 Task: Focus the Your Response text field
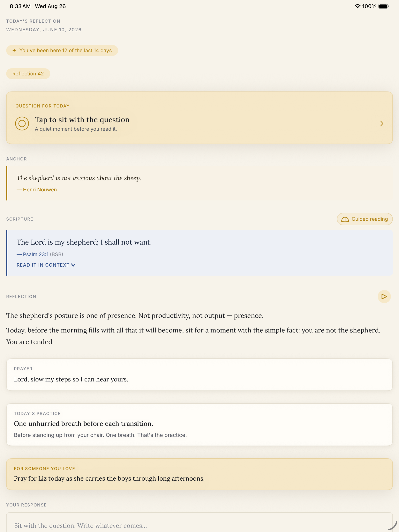(199, 522)
